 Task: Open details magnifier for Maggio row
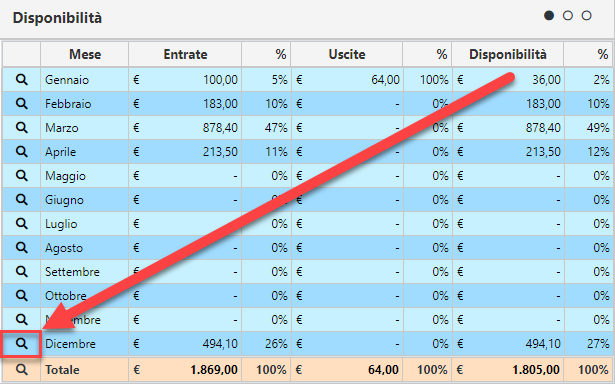coord(22,176)
